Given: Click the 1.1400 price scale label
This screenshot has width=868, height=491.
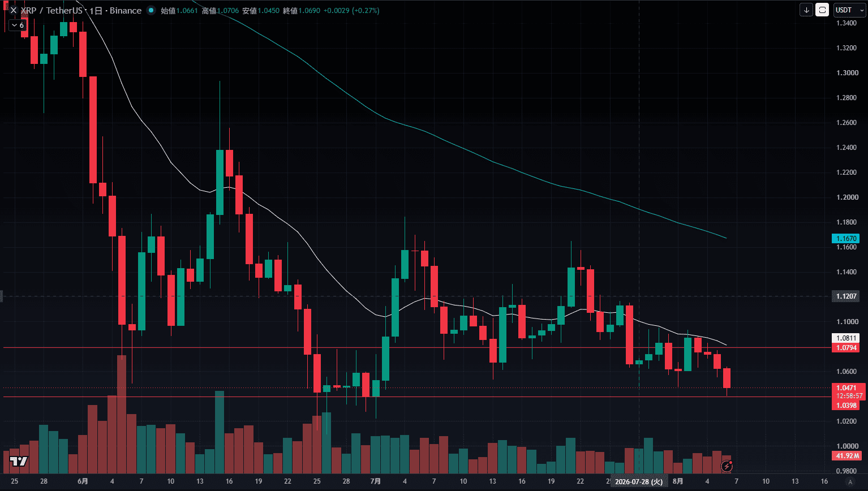Looking at the screenshot, I should 846,272.
